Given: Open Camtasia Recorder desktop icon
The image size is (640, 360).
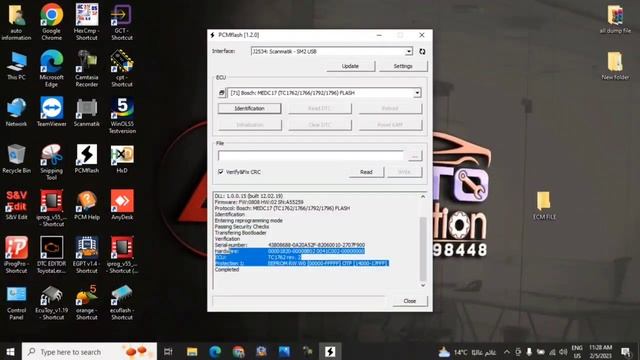Looking at the screenshot, I should (87, 69).
